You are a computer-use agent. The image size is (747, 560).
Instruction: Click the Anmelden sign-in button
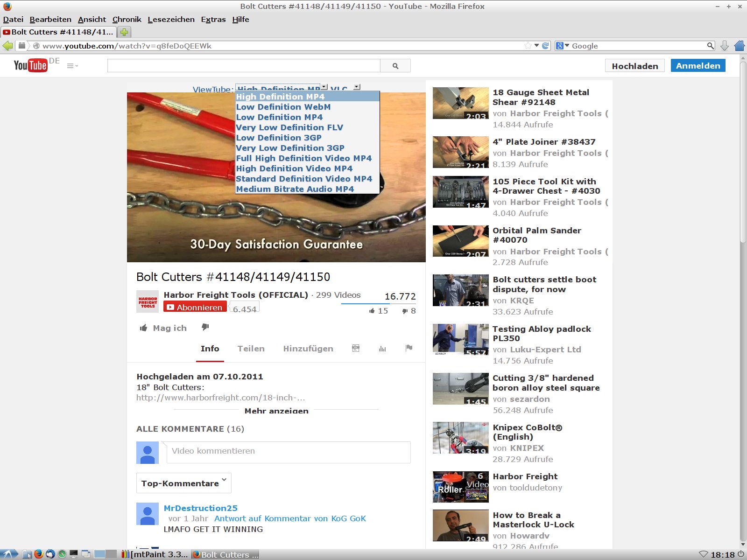tap(698, 66)
